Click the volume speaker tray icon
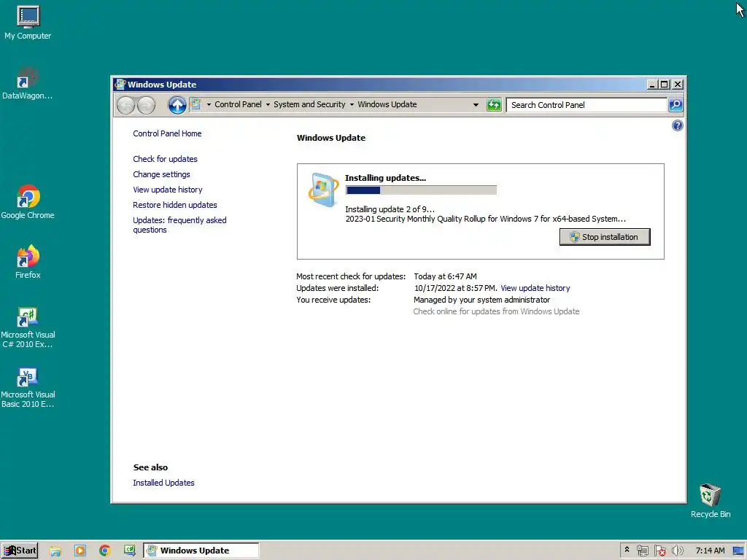The image size is (747, 560). pos(677,551)
